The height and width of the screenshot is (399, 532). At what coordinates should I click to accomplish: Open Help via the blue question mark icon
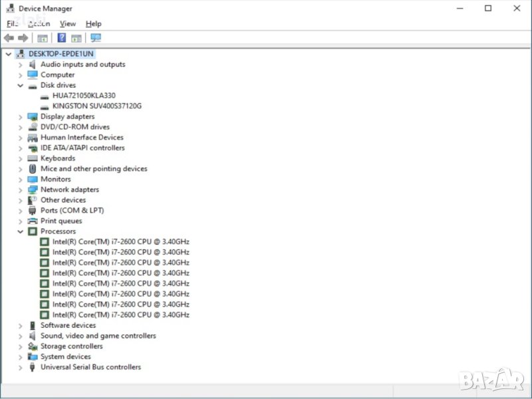point(61,38)
